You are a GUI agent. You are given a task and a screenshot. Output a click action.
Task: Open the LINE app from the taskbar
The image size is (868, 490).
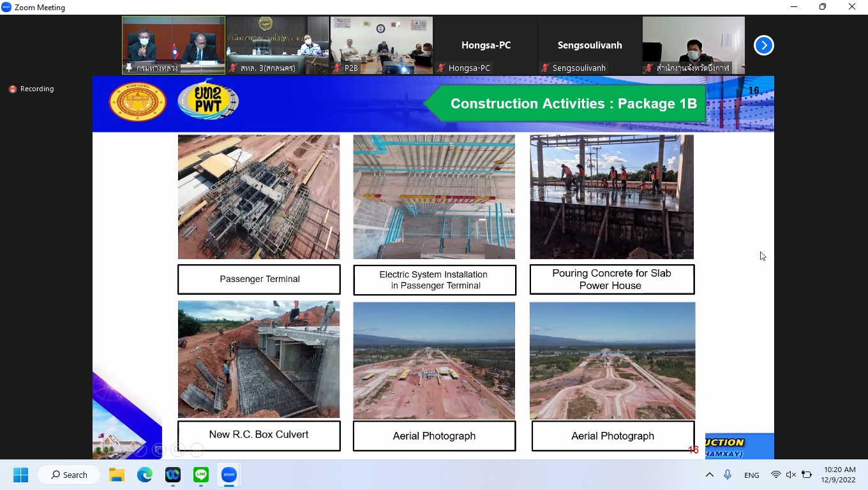coord(201,475)
